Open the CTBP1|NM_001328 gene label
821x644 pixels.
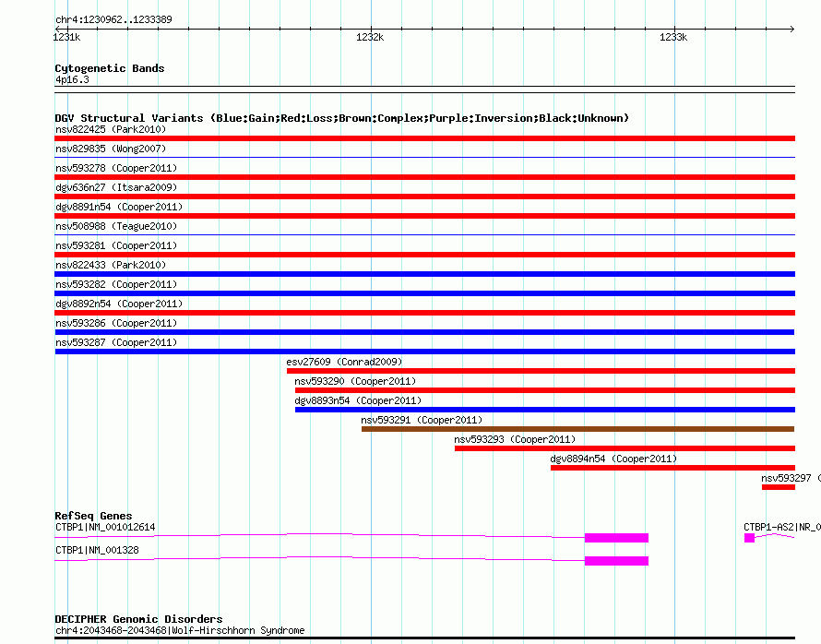coord(97,550)
